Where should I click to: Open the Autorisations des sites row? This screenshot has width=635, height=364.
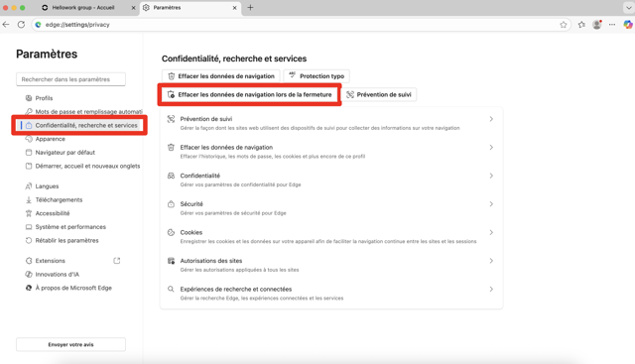tap(331, 265)
